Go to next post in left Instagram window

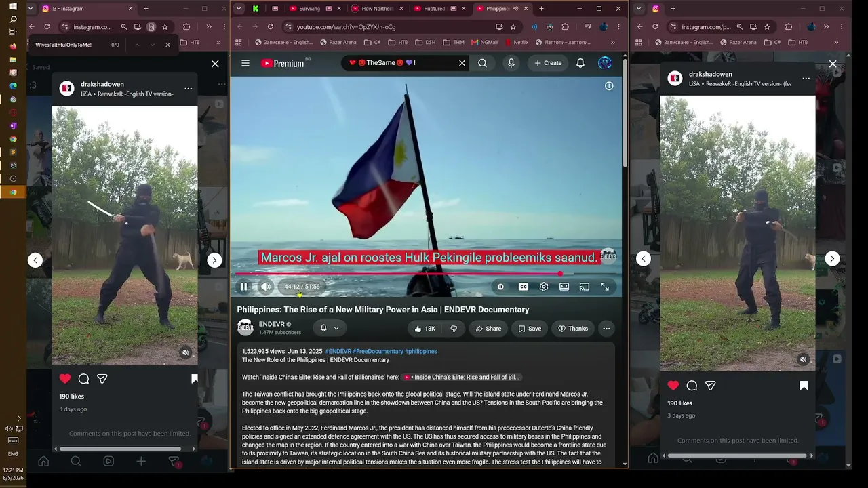(x=214, y=260)
